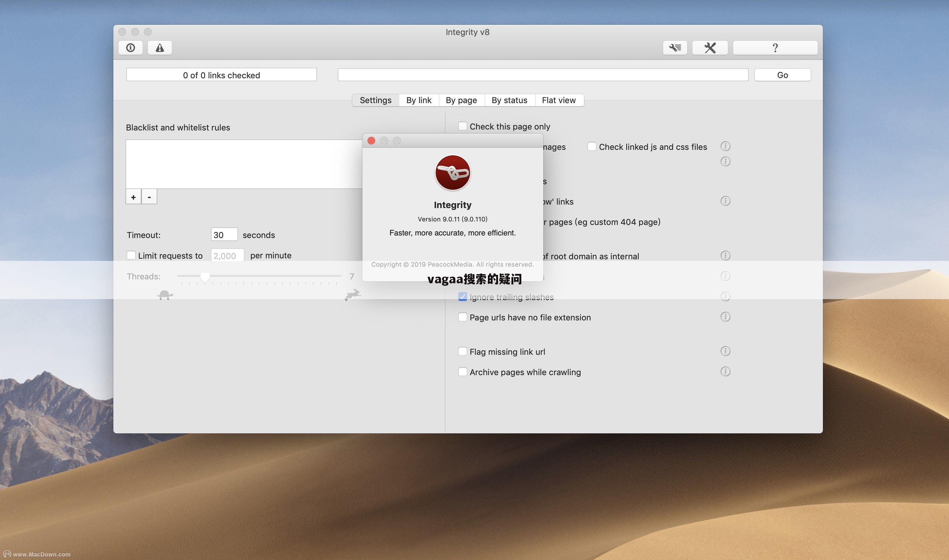The image size is (949, 560).
Task: Enable Limit requests to checkbox
Action: pos(131,255)
